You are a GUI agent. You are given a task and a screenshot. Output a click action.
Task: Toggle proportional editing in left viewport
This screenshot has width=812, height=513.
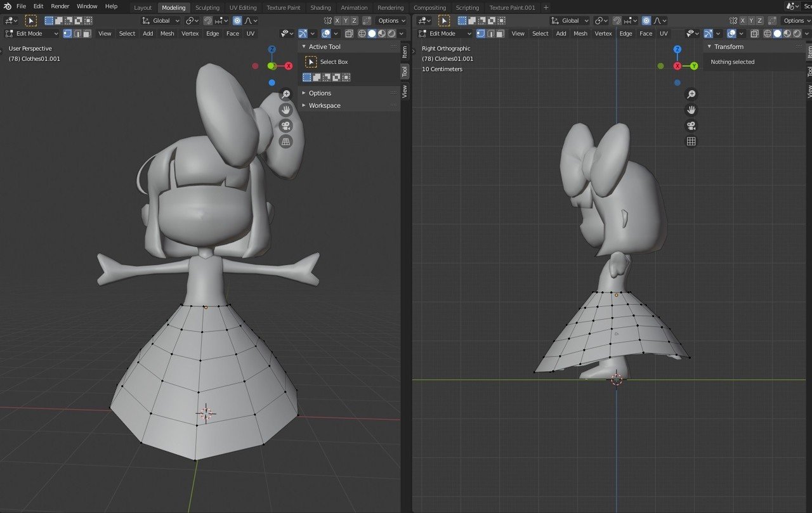tap(237, 21)
